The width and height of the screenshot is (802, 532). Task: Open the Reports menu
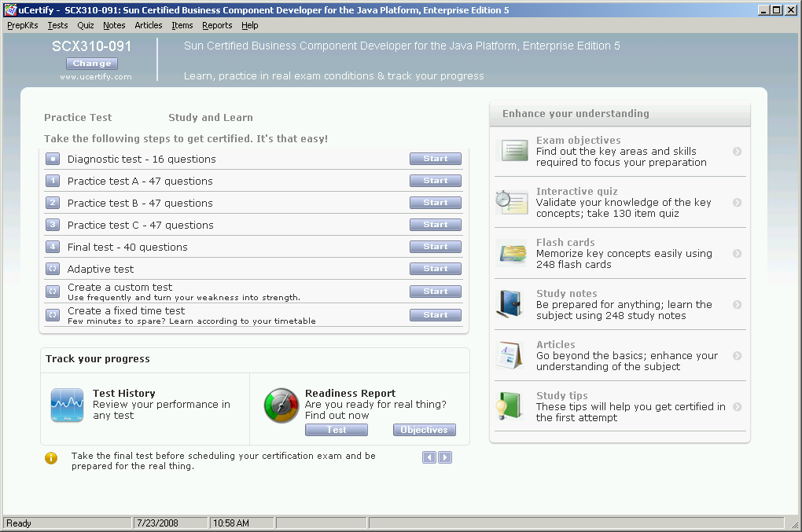coord(217,25)
